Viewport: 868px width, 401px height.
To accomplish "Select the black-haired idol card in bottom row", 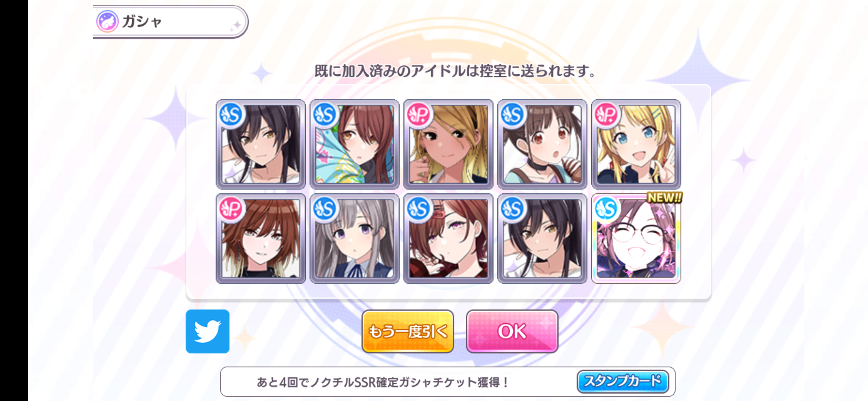I will point(542,238).
